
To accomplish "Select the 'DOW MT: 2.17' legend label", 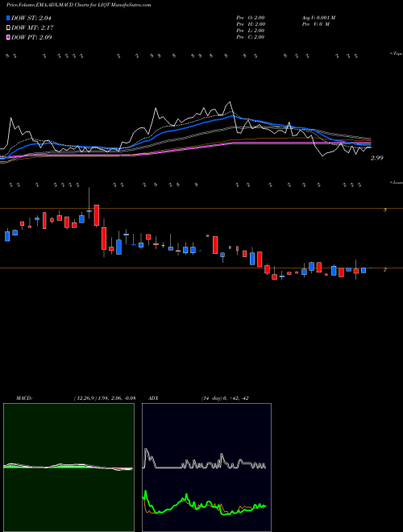I will pos(32,27).
